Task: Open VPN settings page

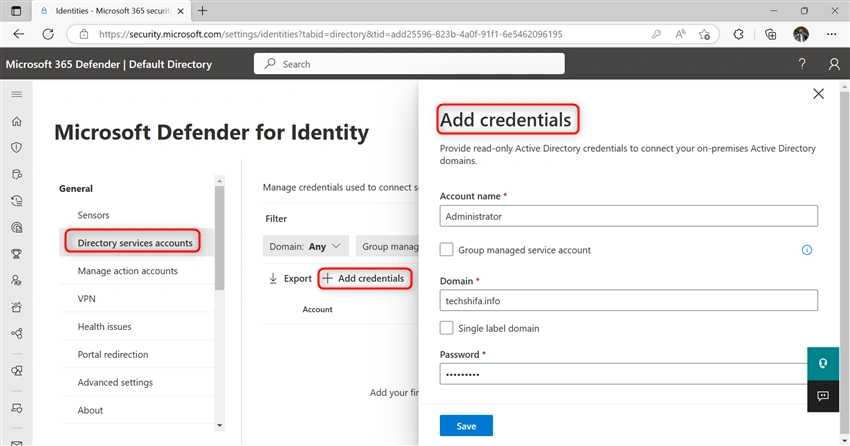Action: 86,299
